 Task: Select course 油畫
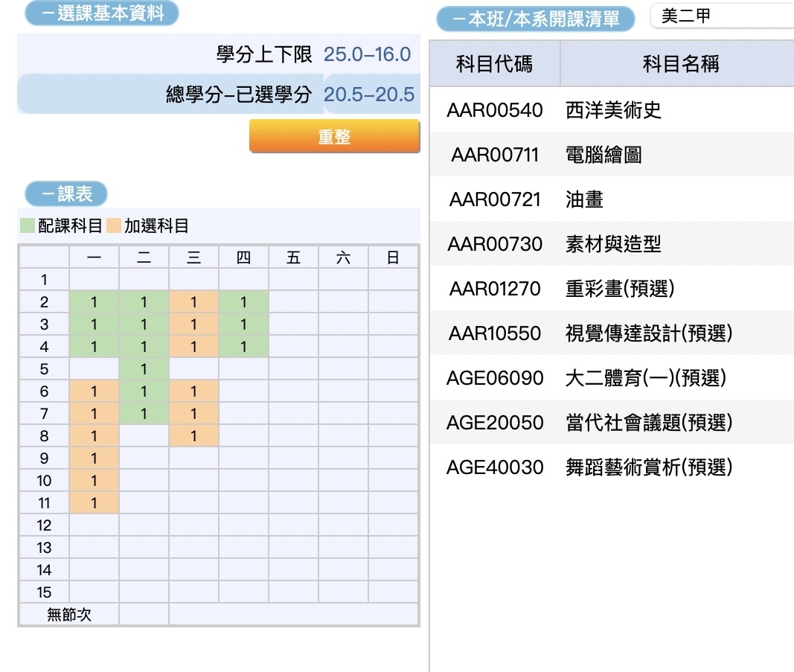584,199
